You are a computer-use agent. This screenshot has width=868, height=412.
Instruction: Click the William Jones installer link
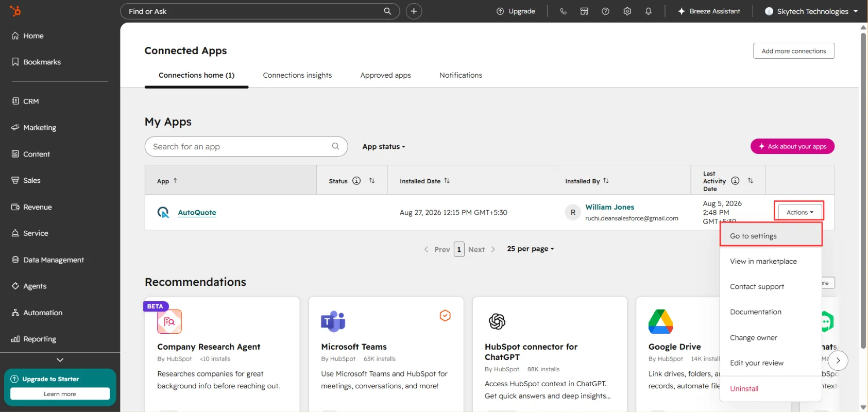609,207
